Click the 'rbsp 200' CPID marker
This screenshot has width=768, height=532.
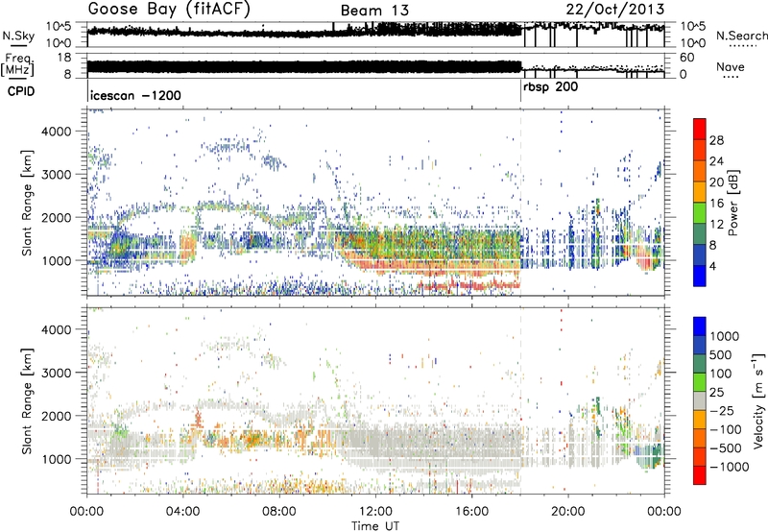click(x=550, y=87)
